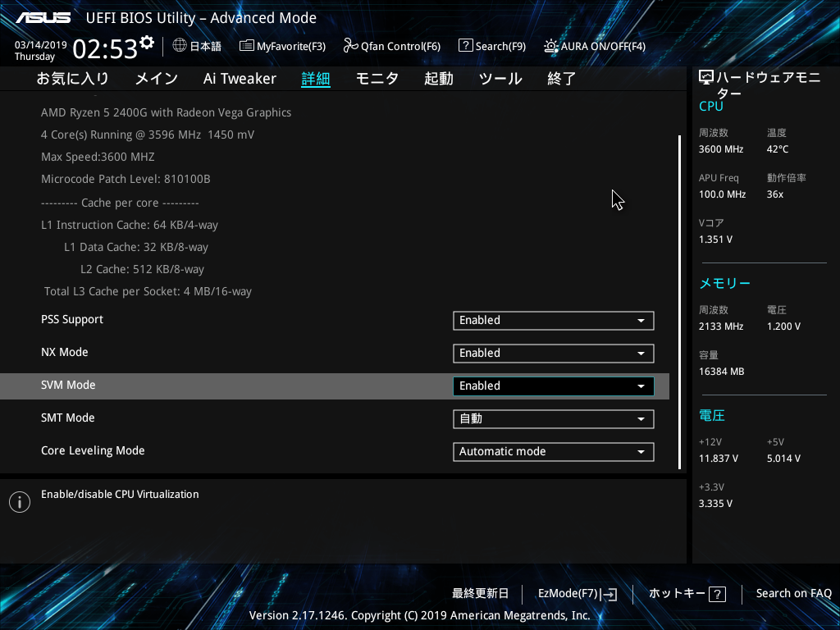This screenshot has width=840, height=630.
Task: Click the settings list scrollbar
Action: pyautogui.click(x=680, y=302)
